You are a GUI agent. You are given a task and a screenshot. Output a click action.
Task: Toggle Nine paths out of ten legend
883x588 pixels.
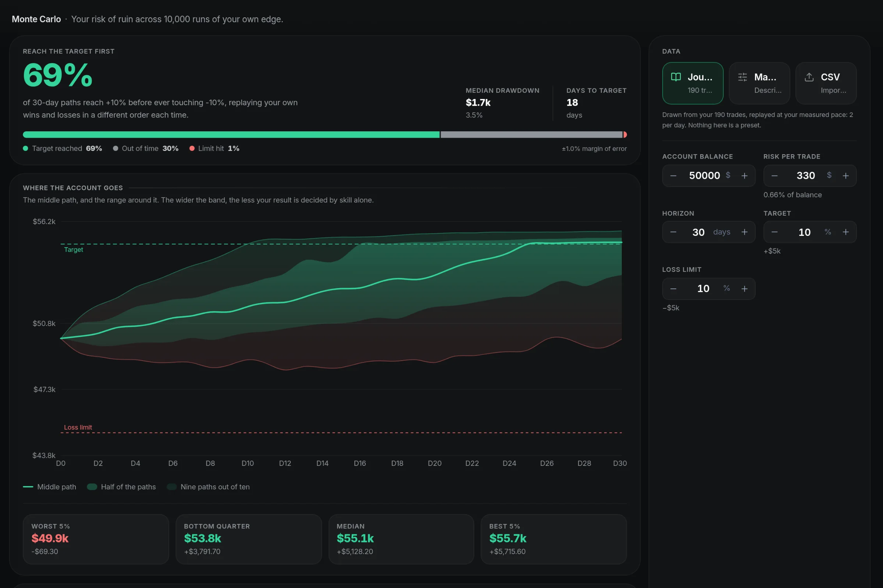pos(209,487)
